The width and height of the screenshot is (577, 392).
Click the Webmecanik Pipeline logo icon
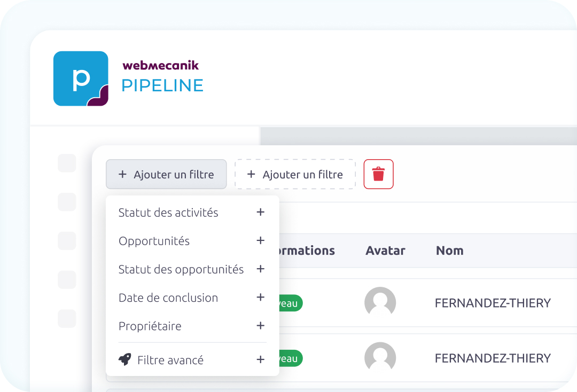pyautogui.click(x=80, y=78)
